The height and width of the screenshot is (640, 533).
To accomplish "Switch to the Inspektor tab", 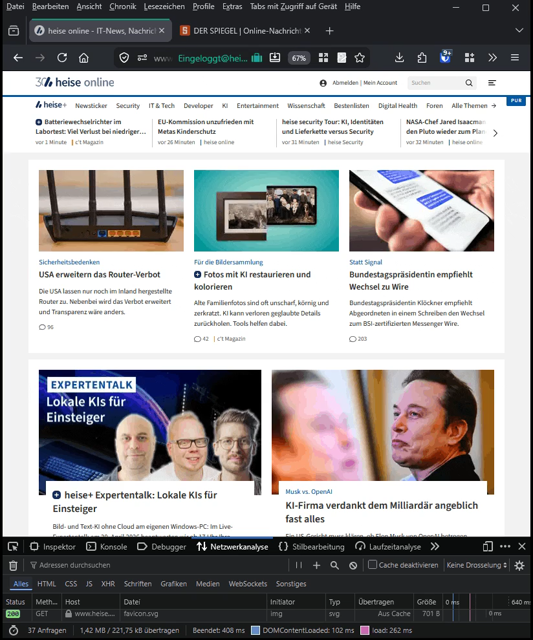I will (53, 547).
